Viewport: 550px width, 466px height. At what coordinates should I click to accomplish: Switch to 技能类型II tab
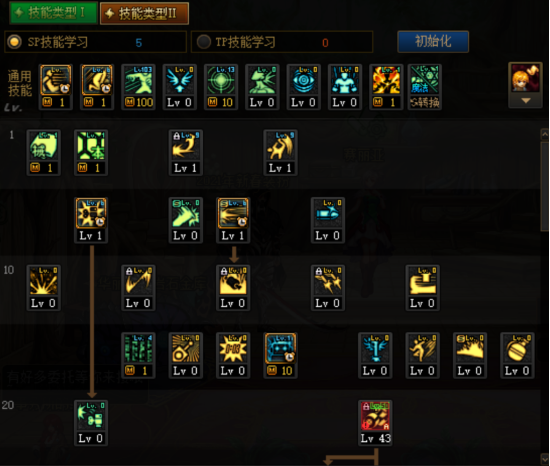pyautogui.click(x=144, y=13)
